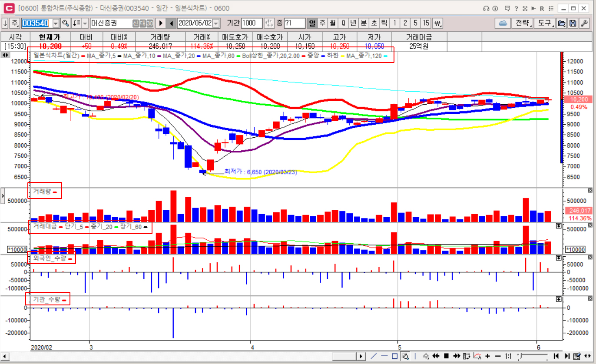Click the minus zoom out icon
This screenshot has height=364, width=596.
point(498,356)
